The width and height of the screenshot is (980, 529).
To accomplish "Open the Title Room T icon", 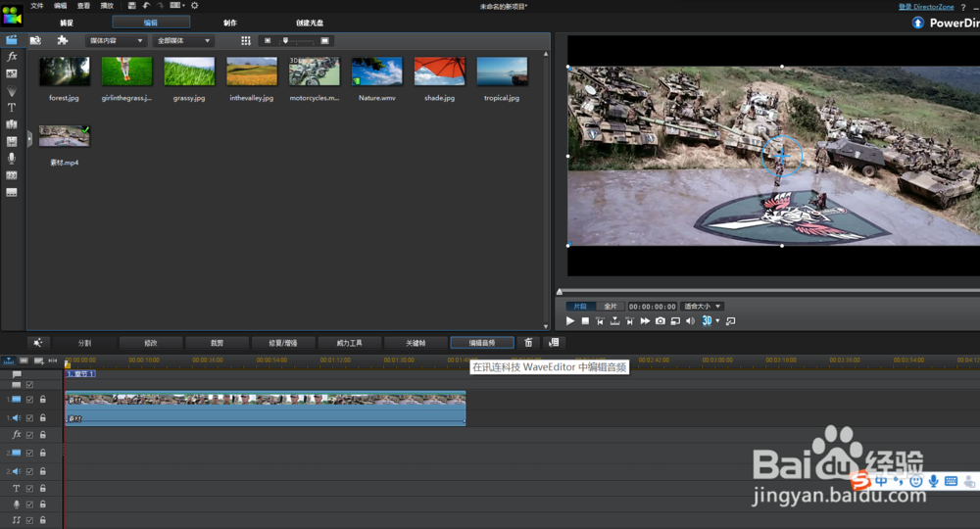I will (11, 108).
